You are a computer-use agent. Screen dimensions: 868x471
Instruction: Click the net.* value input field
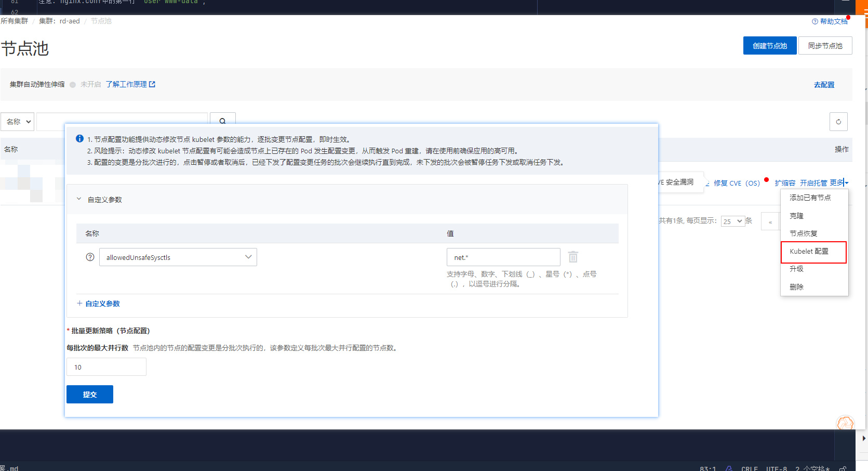(503, 257)
